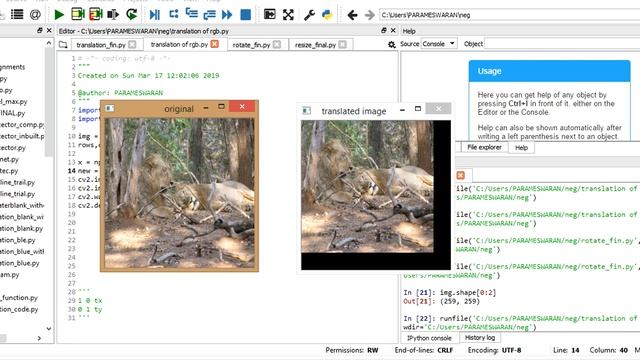This screenshot has height=360, width=640.
Task: Open the File explorer tab
Action: click(x=484, y=147)
